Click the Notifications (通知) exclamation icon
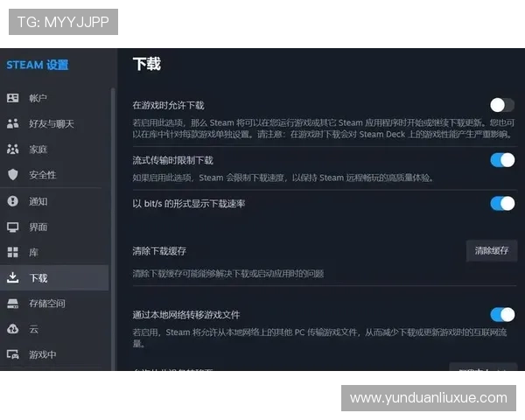Image resolution: width=525 pixels, height=420 pixels. point(13,201)
